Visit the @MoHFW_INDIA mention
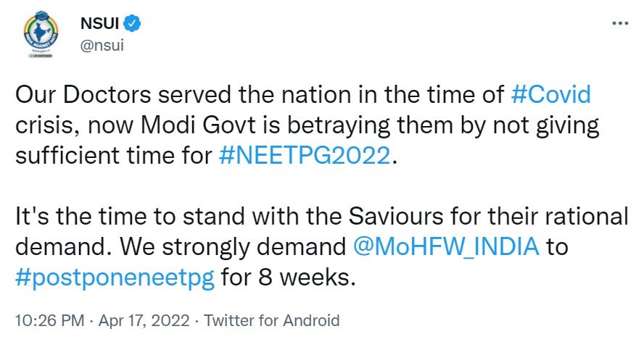Viewport: 644px width, 342px height. click(445, 248)
